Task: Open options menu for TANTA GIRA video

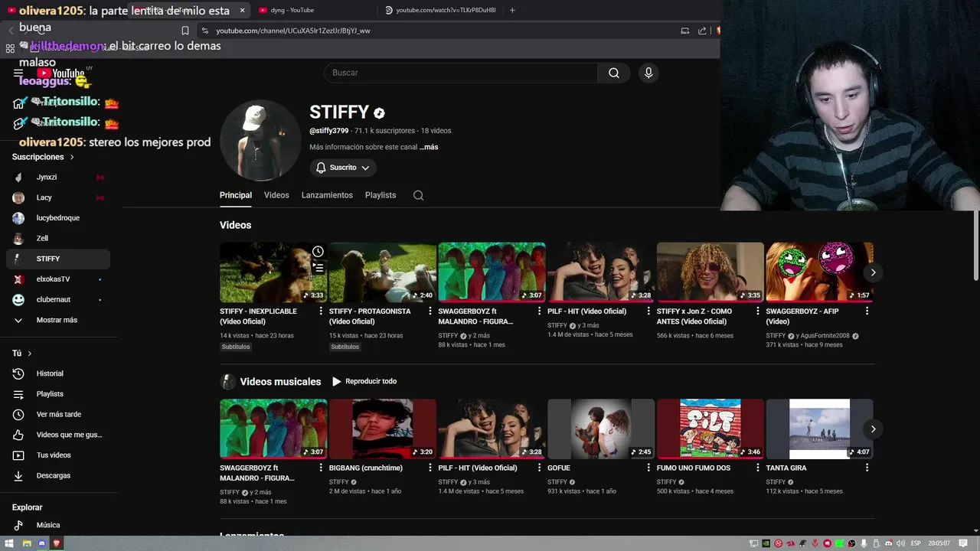Action: (x=867, y=468)
